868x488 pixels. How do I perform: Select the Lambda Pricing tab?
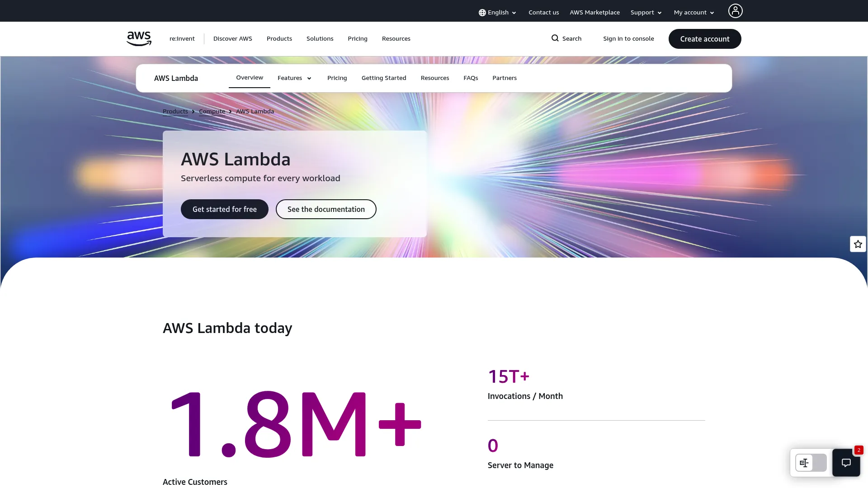point(337,78)
